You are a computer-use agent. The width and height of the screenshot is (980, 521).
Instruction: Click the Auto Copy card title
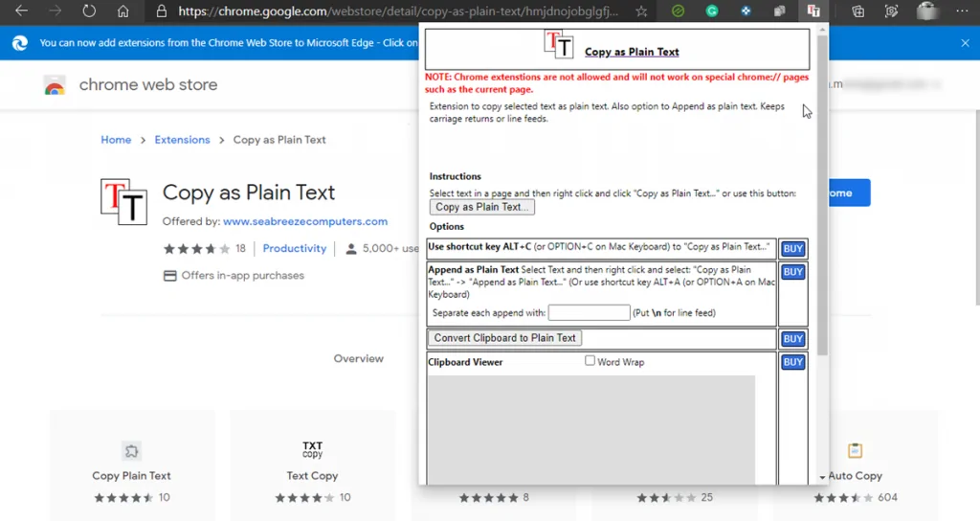pos(855,476)
